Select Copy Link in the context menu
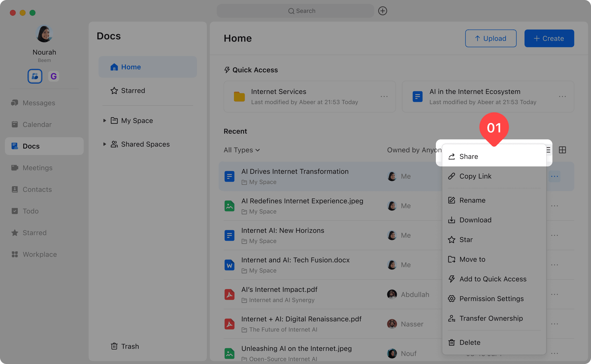 (475, 176)
